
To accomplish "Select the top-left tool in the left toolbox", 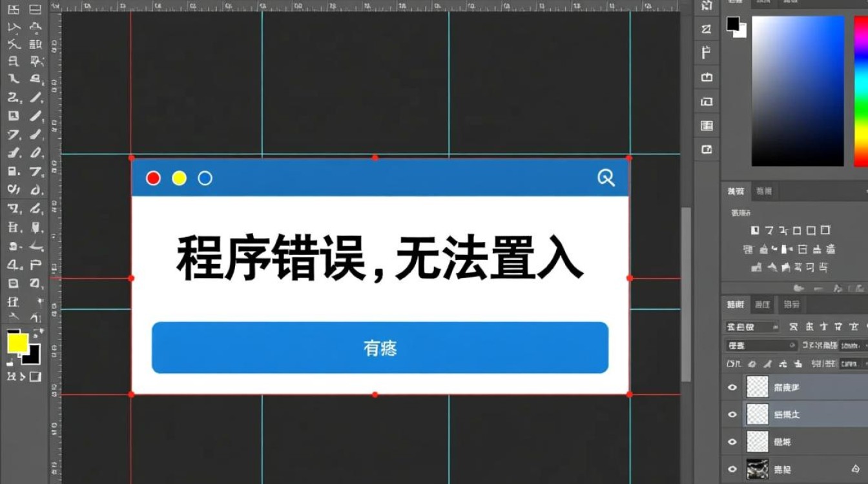I will [14, 10].
